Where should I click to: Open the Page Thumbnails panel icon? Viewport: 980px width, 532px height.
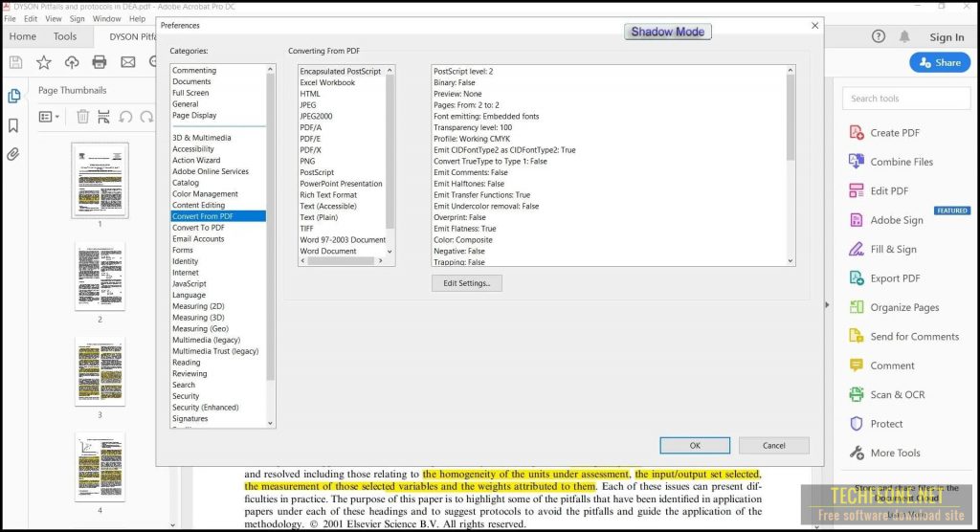[13, 96]
